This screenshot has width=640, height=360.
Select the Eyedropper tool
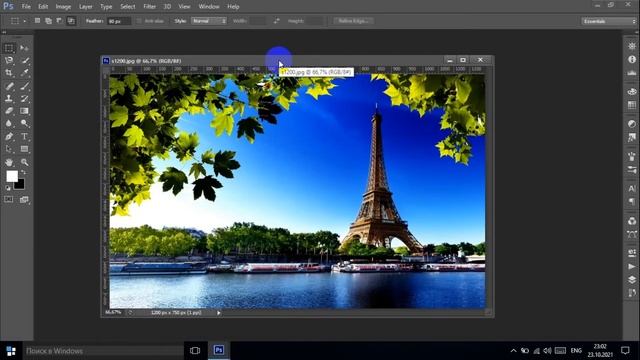[24, 73]
